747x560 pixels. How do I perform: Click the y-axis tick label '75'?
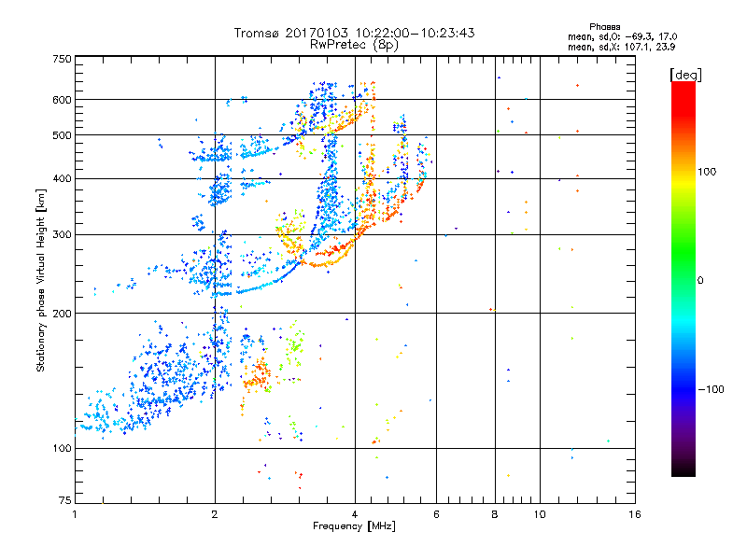point(65,500)
